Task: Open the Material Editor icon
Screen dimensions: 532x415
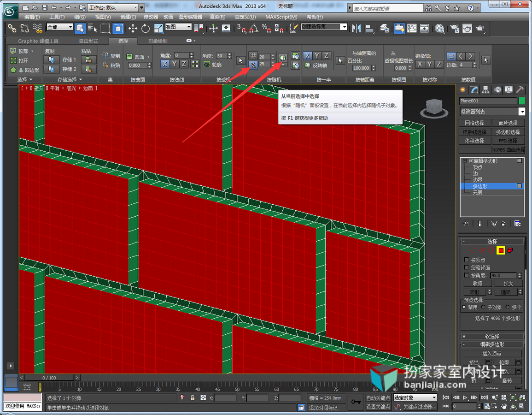Action: coord(440,29)
